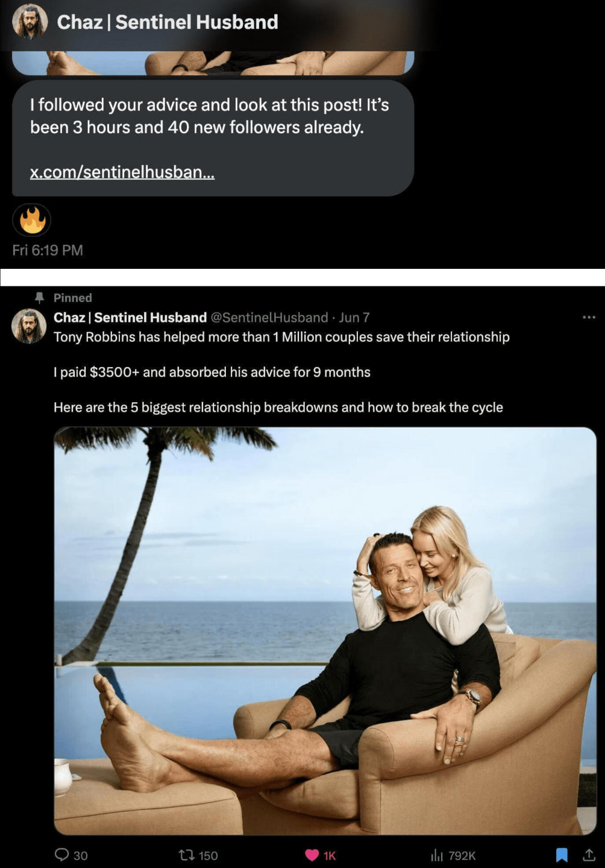Open Chaz's avatar beside the pinned tweet
This screenshot has height=868, width=605.
pos(29,326)
